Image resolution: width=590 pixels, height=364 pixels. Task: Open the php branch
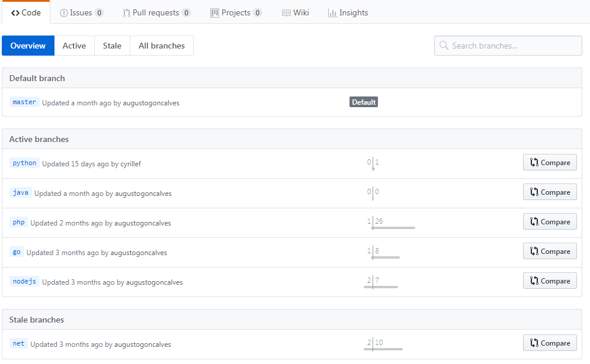18,222
